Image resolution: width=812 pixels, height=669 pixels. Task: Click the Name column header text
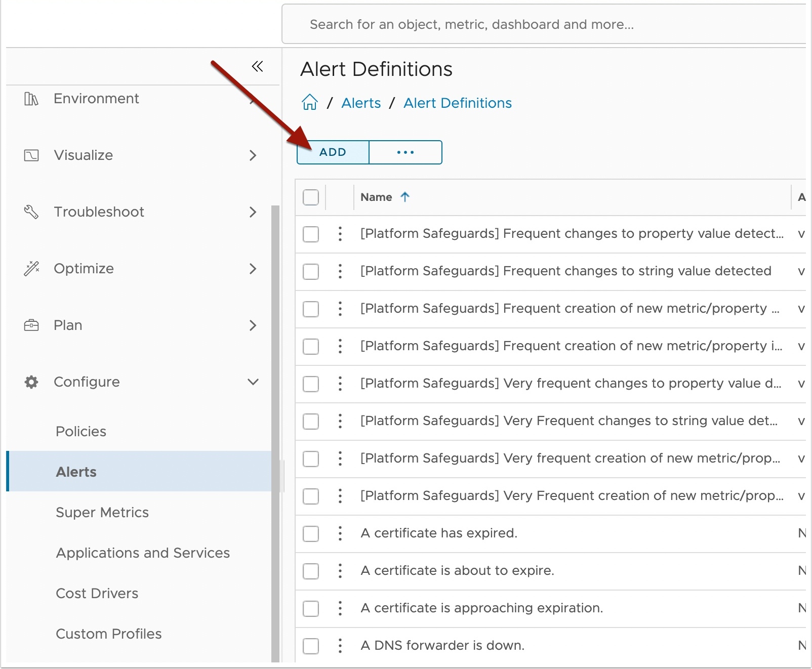376,197
